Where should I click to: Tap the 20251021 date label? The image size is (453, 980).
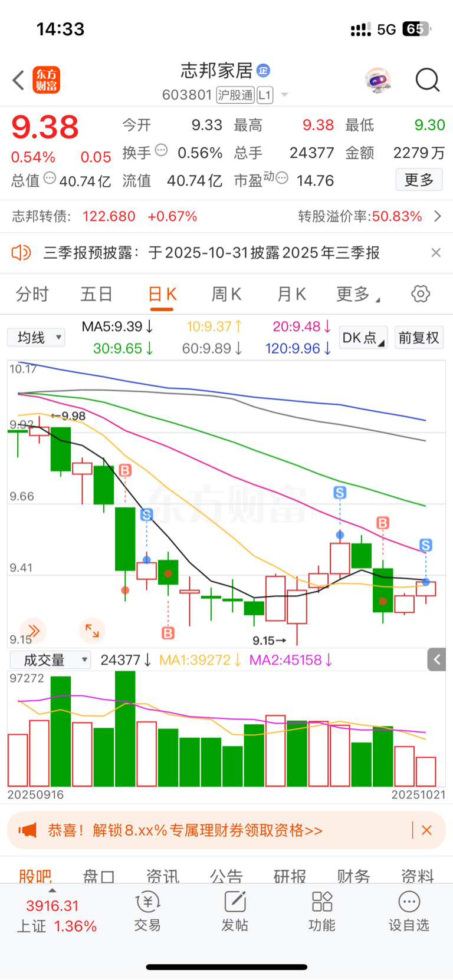pos(418,794)
